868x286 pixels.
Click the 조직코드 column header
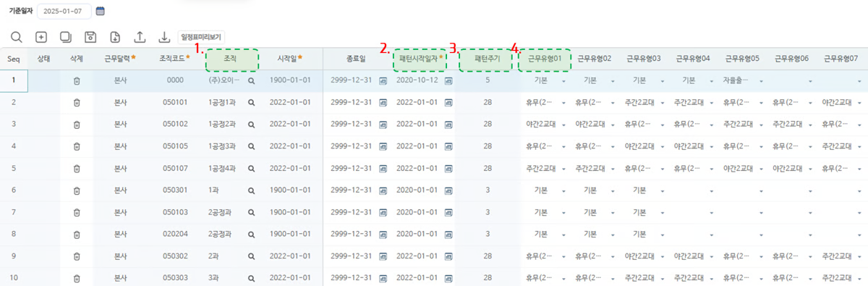click(x=175, y=58)
